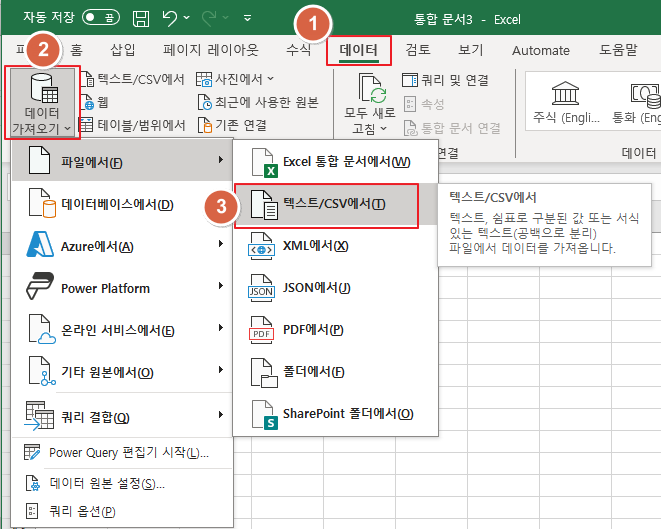Select the 데이터 tab
This screenshot has height=529, width=661.
(359, 51)
